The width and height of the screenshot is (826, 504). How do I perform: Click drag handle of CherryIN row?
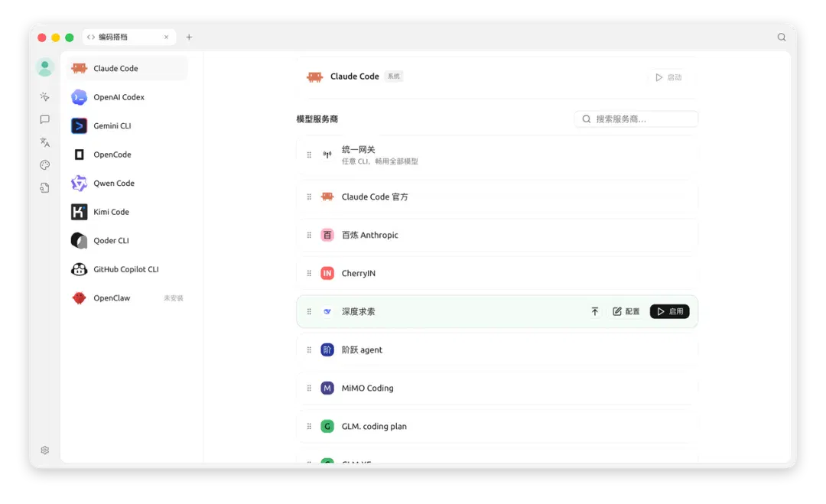click(x=309, y=273)
